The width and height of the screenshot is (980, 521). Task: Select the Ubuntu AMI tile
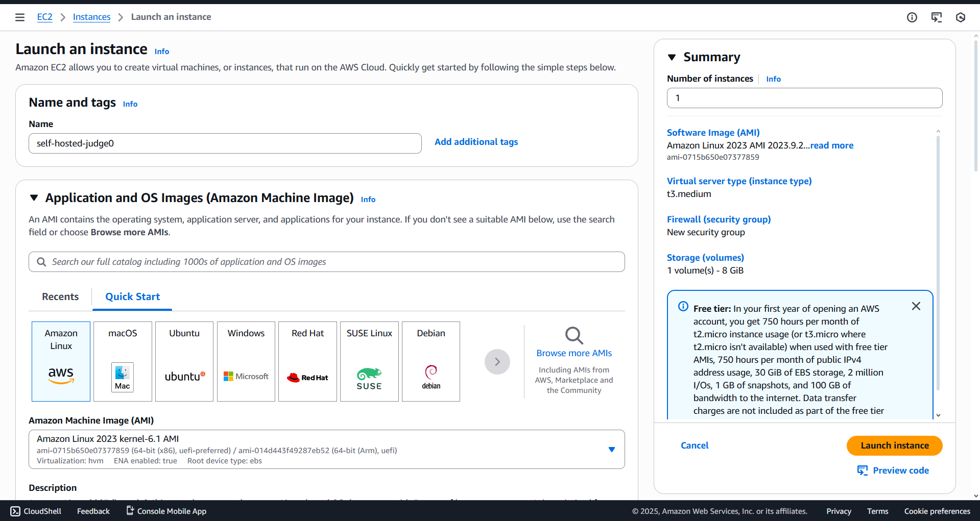point(184,361)
